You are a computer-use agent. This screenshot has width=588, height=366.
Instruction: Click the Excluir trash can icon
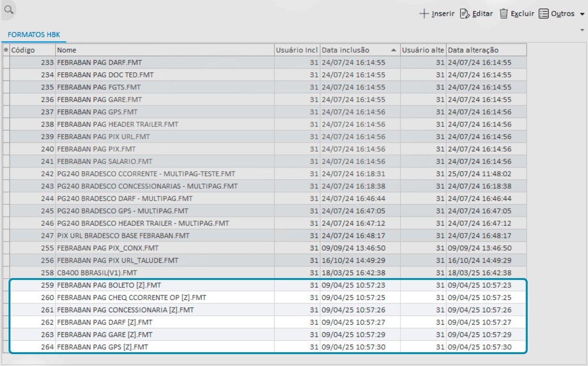pos(504,14)
